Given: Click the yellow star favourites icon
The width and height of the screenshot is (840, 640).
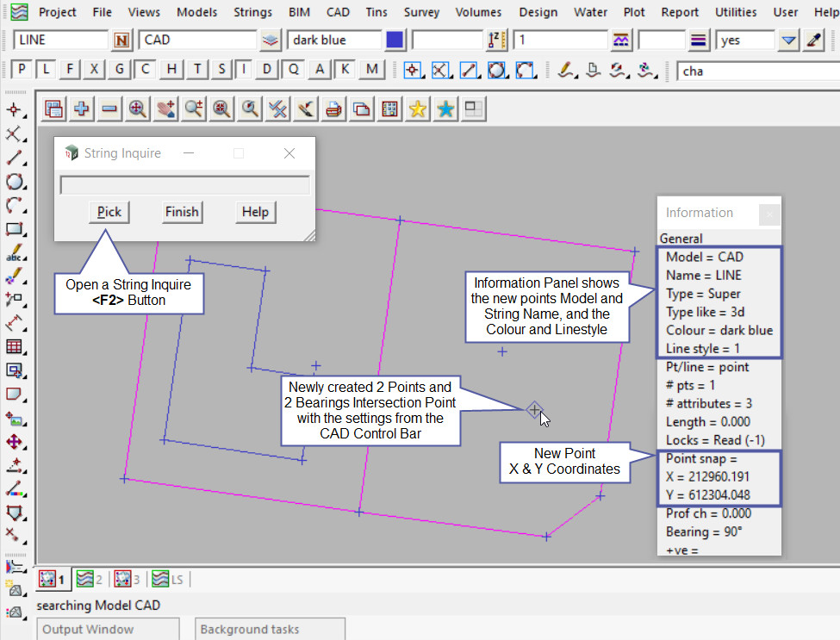Looking at the screenshot, I should tap(418, 109).
